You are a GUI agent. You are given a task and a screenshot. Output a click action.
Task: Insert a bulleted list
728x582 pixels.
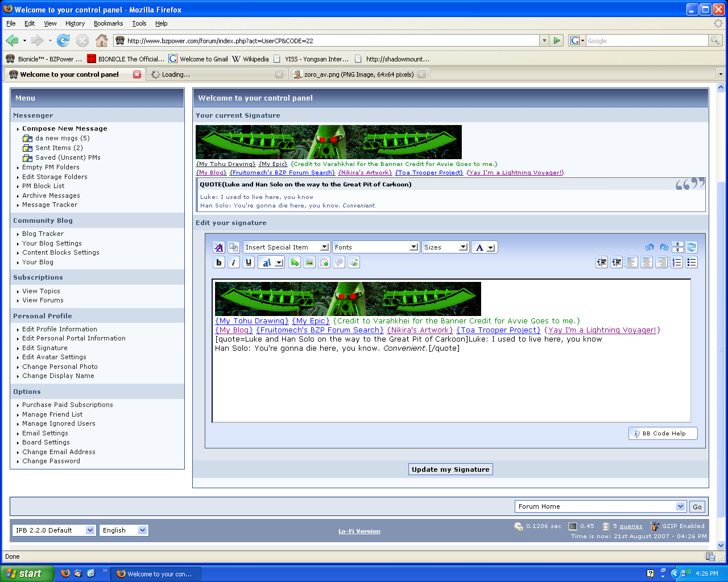692,263
